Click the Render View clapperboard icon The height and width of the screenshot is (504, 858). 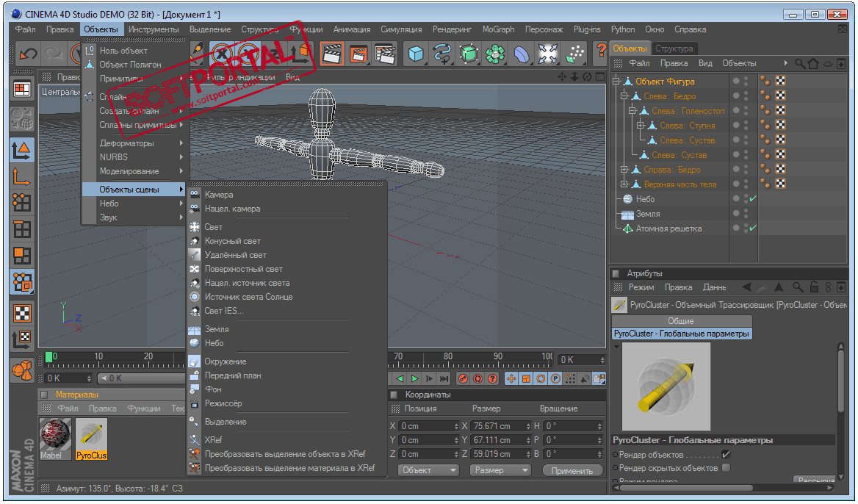click(x=332, y=54)
